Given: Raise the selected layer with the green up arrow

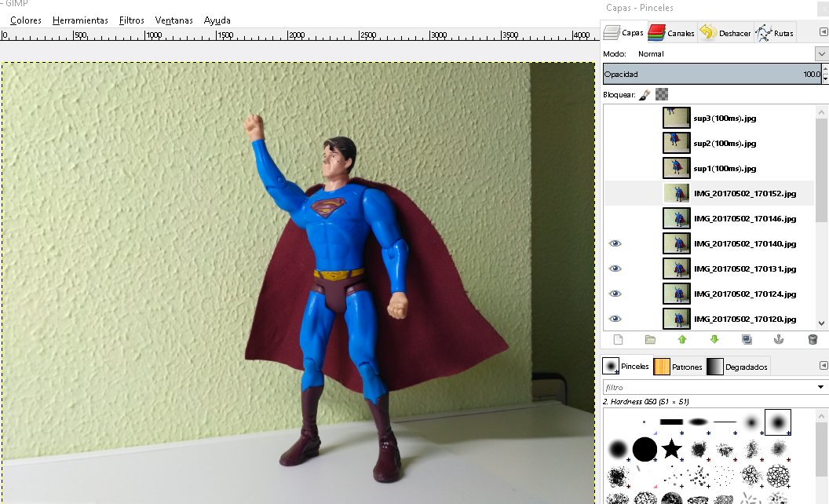Looking at the screenshot, I should coord(682,339).
